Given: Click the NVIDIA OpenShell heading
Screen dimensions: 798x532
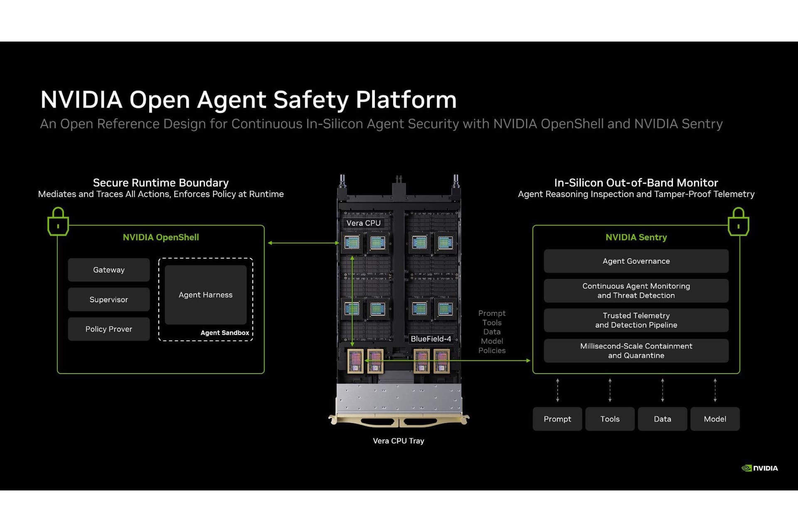Looking at the screenshot, I should pos(161,237).
